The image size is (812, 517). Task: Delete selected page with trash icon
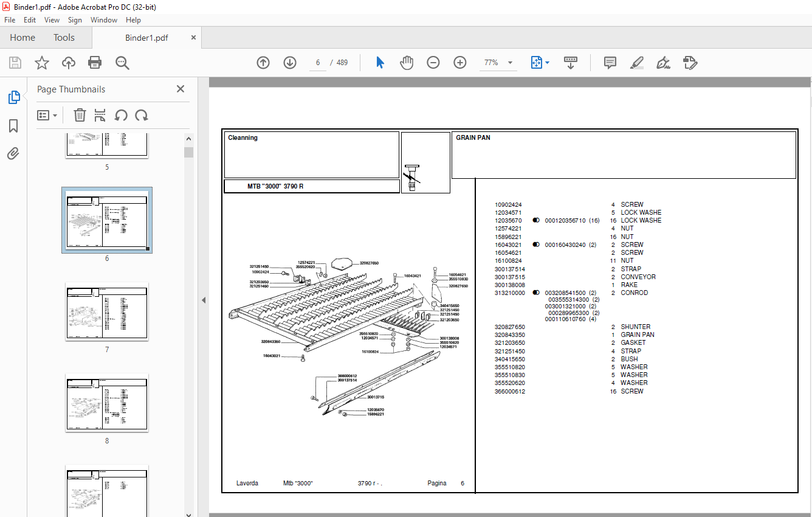(x=80, y=116)
